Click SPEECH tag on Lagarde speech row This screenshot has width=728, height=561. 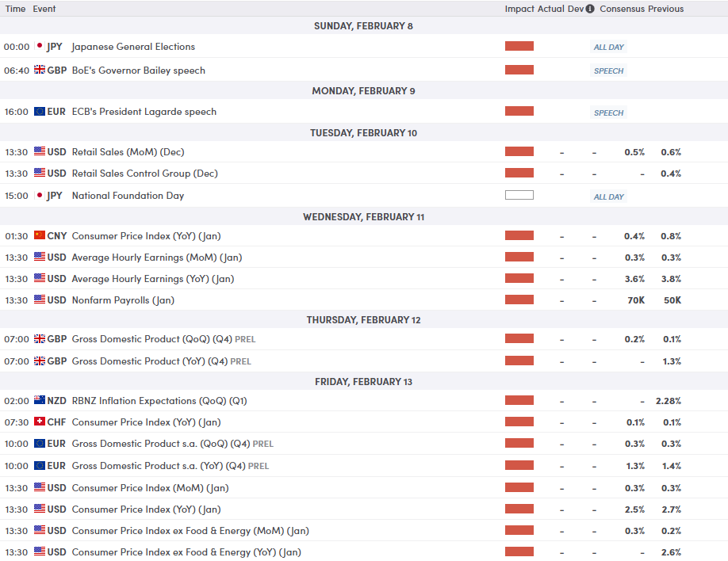tap(609, 113)
